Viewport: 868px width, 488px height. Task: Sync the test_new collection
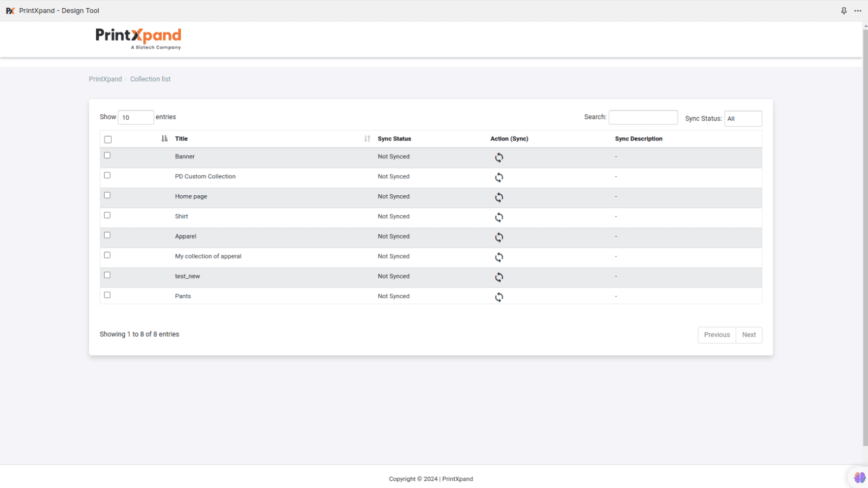point(499,277)
